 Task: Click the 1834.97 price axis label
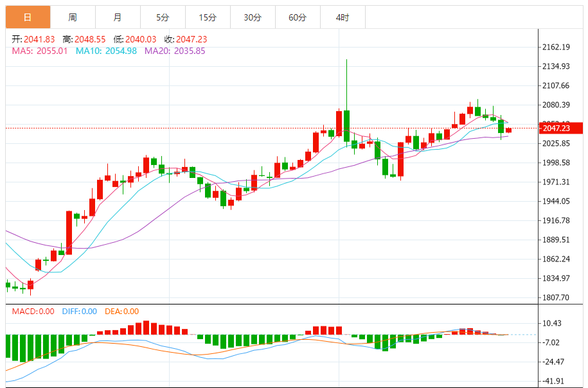pyautogui.click(x=556, y=279)
